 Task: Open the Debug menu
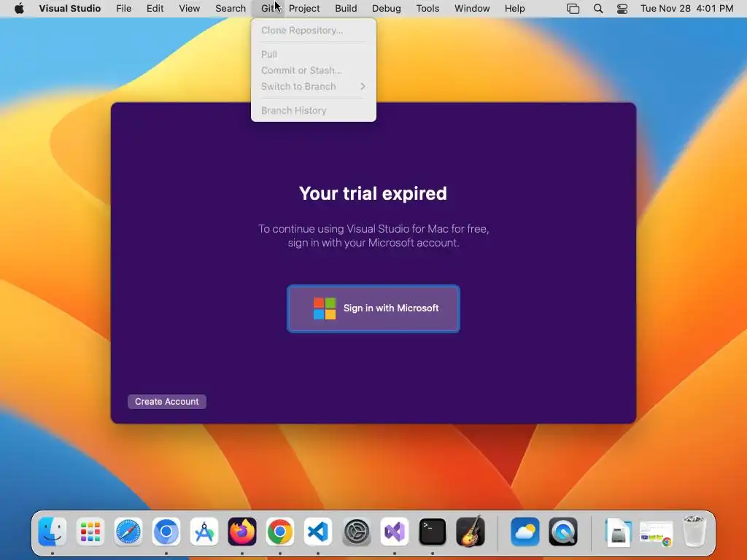[387, 8]
